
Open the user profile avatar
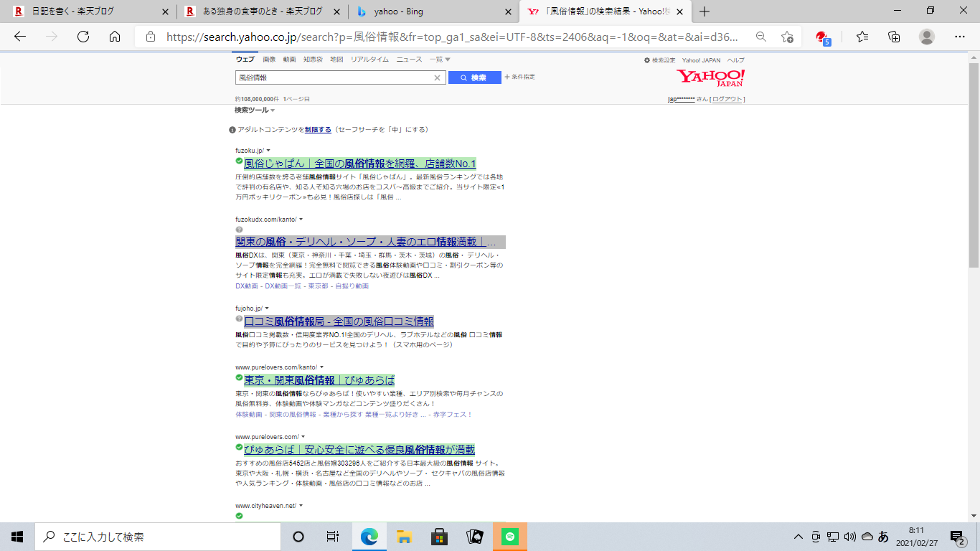pyautogui.click(x=927, y=37)
